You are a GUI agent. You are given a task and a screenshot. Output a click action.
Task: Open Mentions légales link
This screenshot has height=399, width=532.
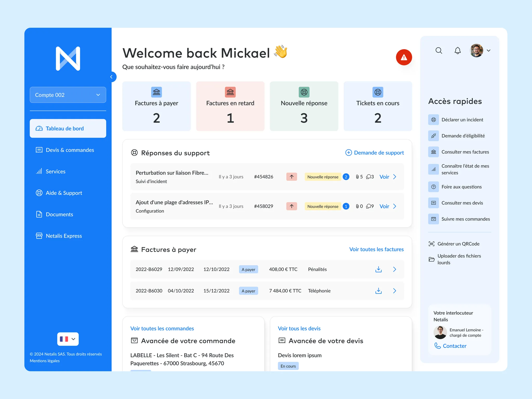(45, 361)
